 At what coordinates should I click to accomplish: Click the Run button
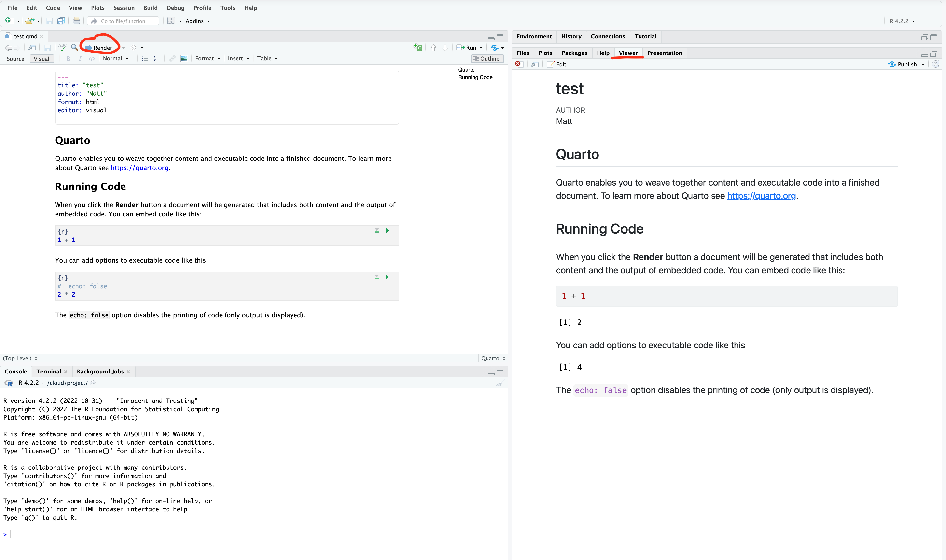(466, 48)
